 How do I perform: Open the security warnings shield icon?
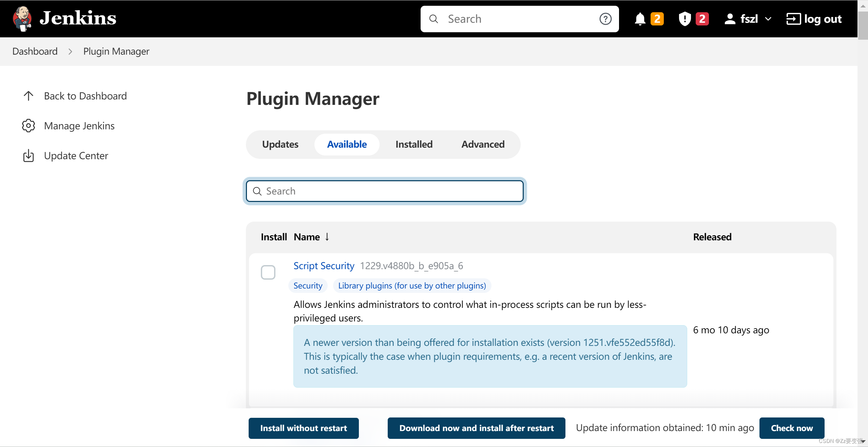(684, 19)
